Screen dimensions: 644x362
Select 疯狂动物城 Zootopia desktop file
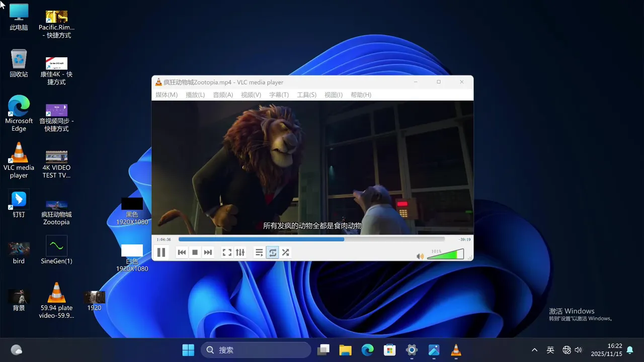pos(56,212)
